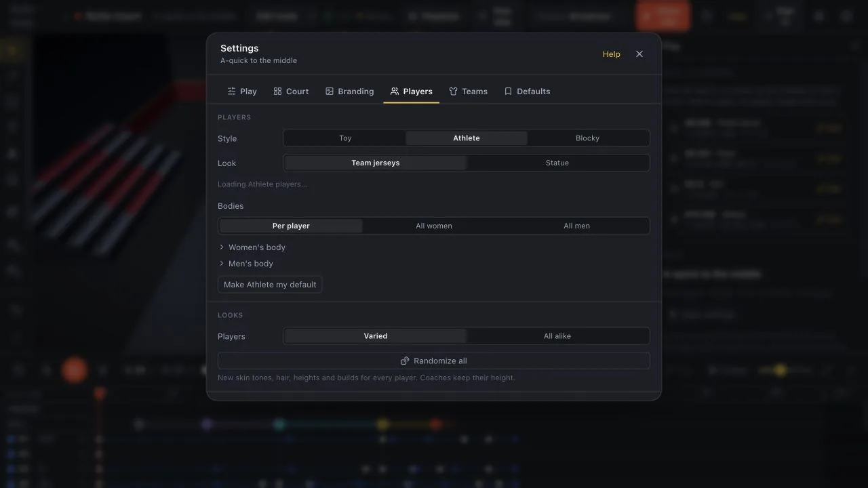Open the Help link in Settings
Screen dimensions: 868x488
click(x=611, y=54)
